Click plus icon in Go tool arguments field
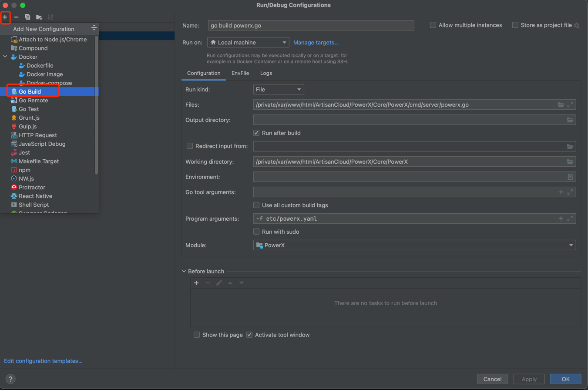 tap(561, 192)
